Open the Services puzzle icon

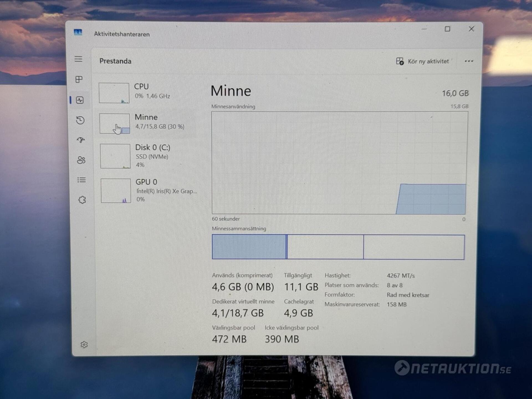[x=82, y=200]
